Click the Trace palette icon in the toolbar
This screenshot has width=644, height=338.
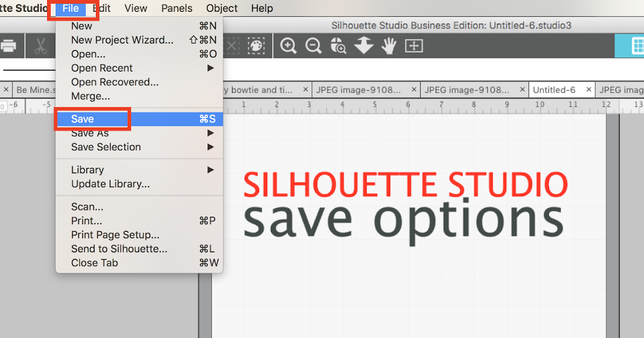point(256,46)
